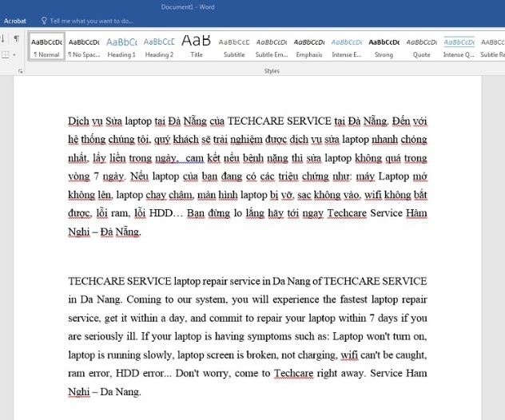Image resolution: width=505 pixels, height=420 pixels.
Task: Apply the Subtitle style
Action: pos(234,46)
